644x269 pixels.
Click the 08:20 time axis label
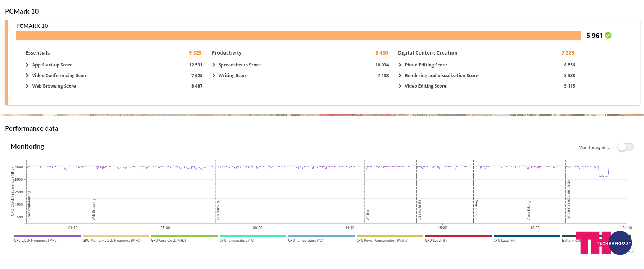coord(258,228)
